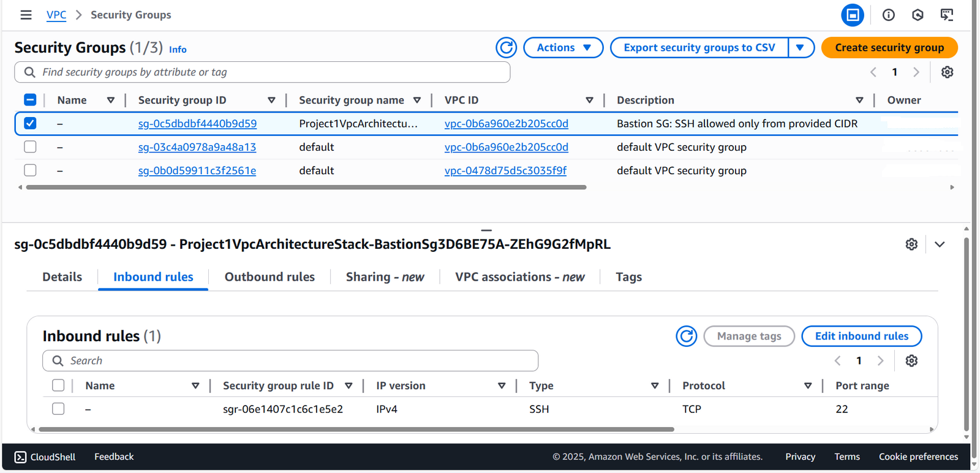This screenshot has width=980, height=473.
Task: Select the sg-03c4a0978a9a48a13 row checkbox
Action: tap(30, 147)
